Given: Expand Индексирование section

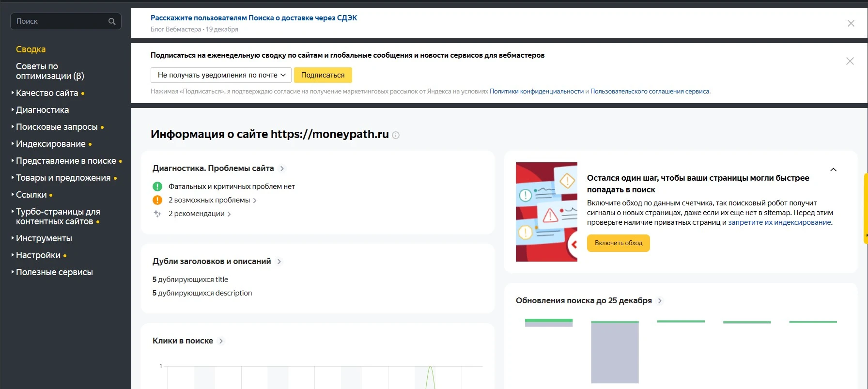Looking at the screenshot, I should (x=50, y=144).
